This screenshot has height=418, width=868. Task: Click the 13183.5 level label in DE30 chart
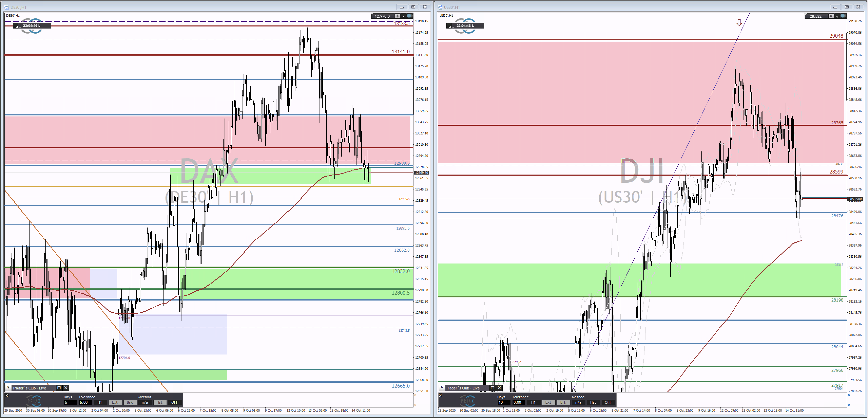click(402, 24)
